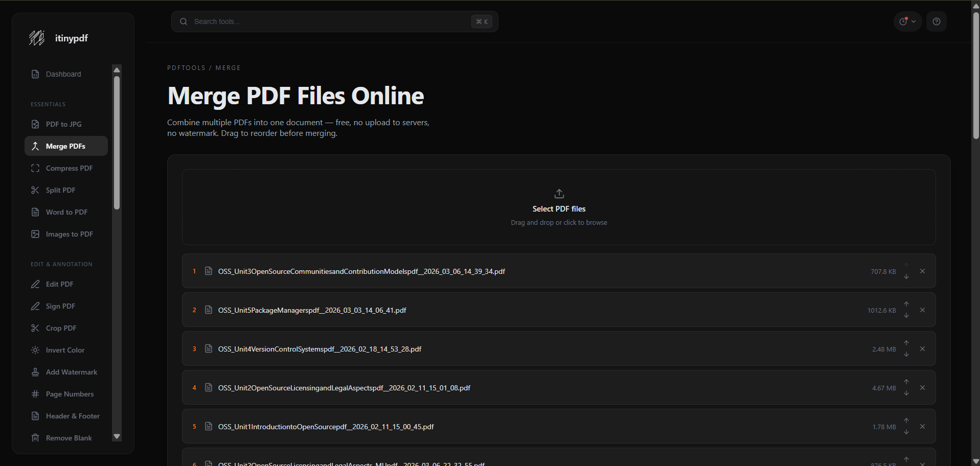Screen dimensions: 980x466
Task: Open the Word to PDF converter
Action: (x=65, y=212)
